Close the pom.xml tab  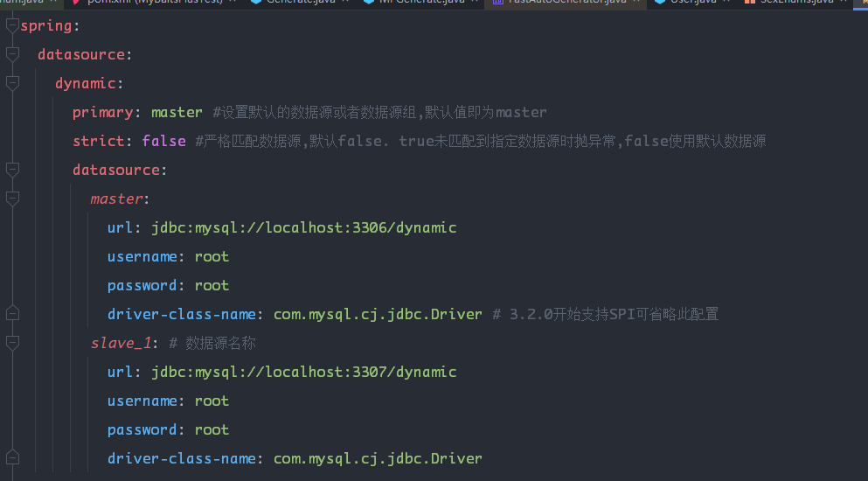click(236, 2)
